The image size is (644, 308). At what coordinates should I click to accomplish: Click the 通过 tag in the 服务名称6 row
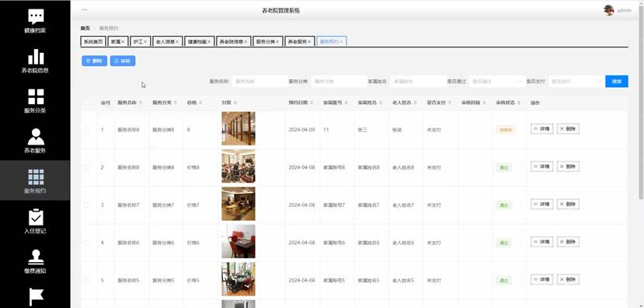503,243
